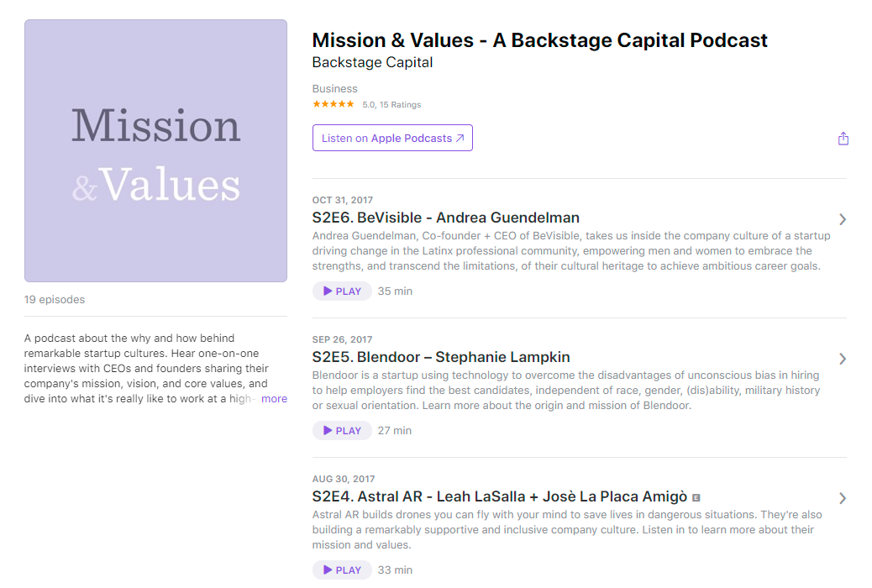The image size is (872, 588).
Task: Play the BeVisible Andrea Guendelman episode
Action: pos(342,291)
